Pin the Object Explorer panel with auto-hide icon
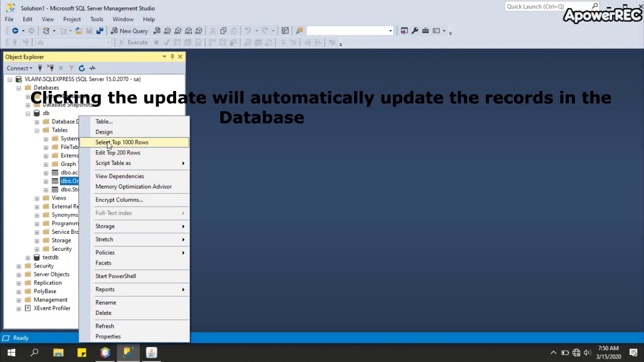Image resolution: width=644 pixels, height=362 pixels. (172, 57)
